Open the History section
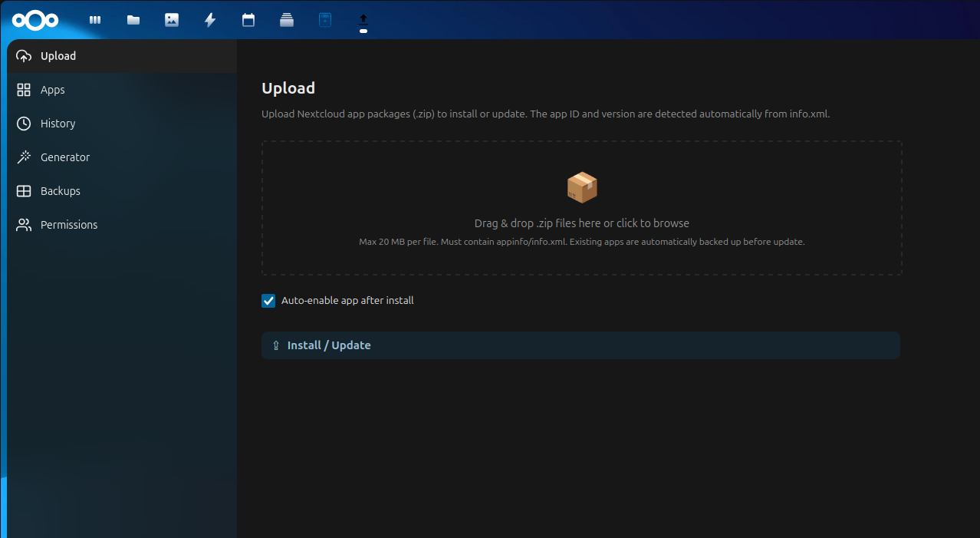This screenshot has height=538, width=980. (x=58, y=123)
